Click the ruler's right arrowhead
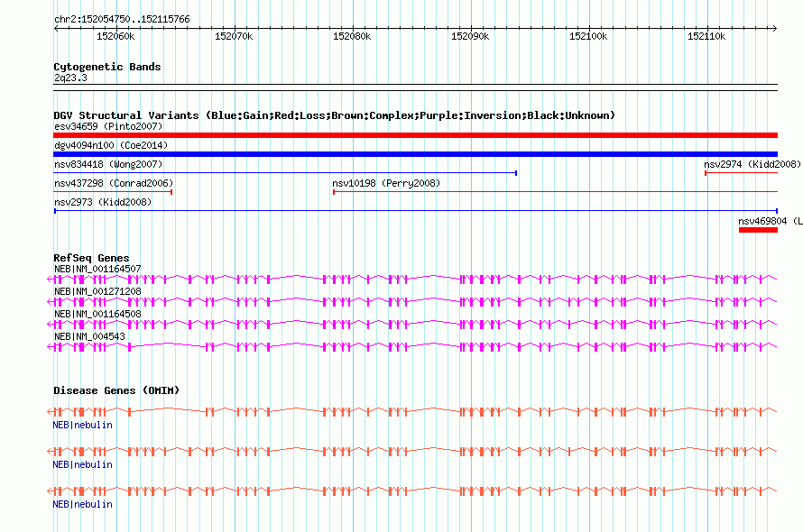The image size is (803, 532). (775, 29)
